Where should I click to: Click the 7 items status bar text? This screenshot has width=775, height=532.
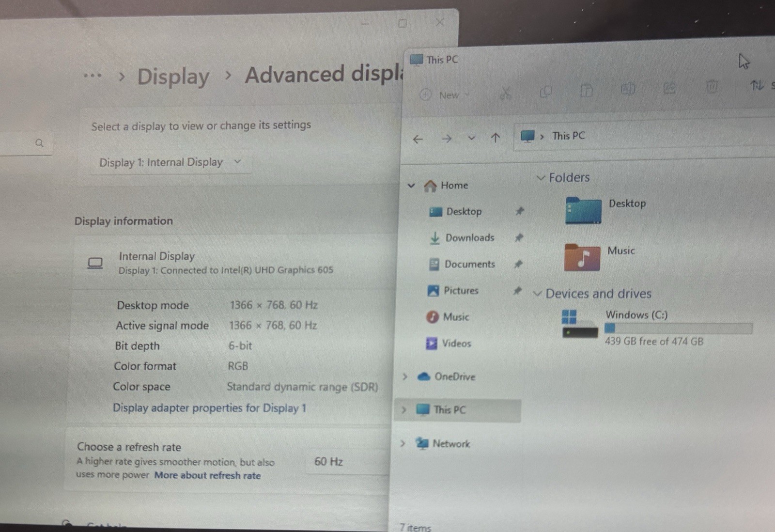point(415,527)
